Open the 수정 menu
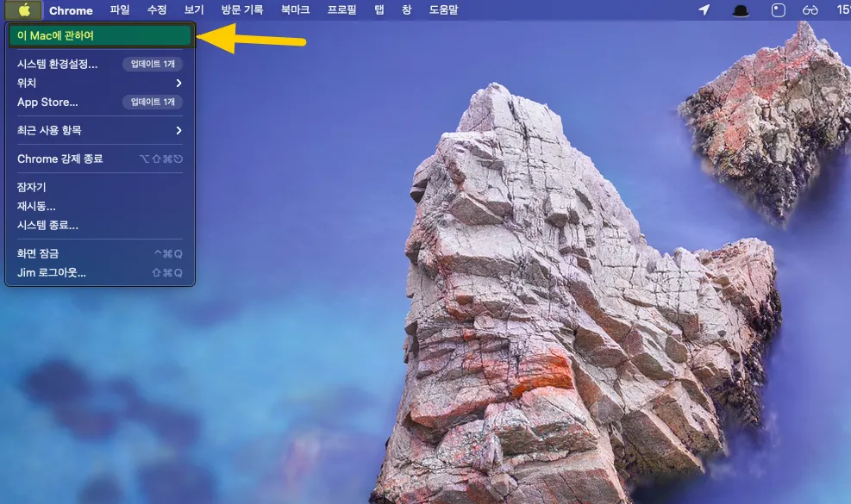This screenshot has height=504, width=851. point(156,9)
